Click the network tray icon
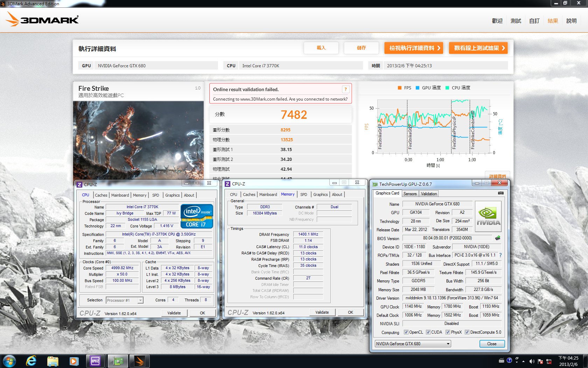The width and height of the screenshot is (588, 368). coord(549,361)
